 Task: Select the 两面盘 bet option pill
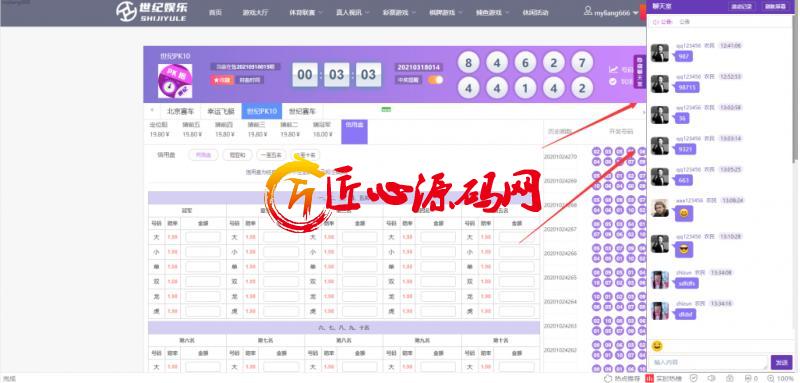(203, 155)
